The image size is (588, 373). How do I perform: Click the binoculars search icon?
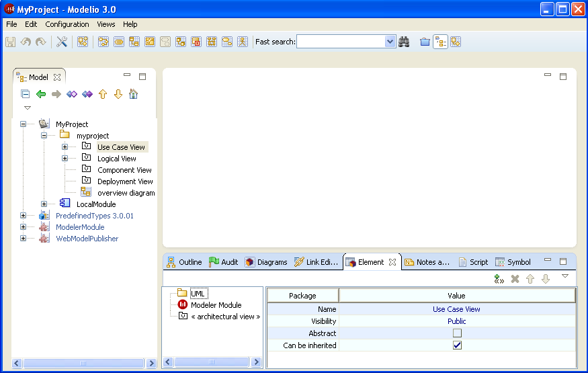404,42
